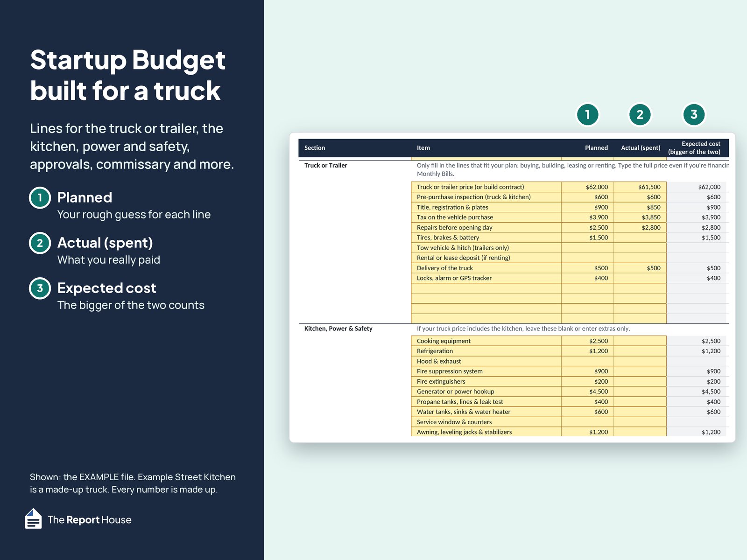Click the actual value $61,500
The height and width of the screenshot is (560, 747).
(x=640, y=187)
